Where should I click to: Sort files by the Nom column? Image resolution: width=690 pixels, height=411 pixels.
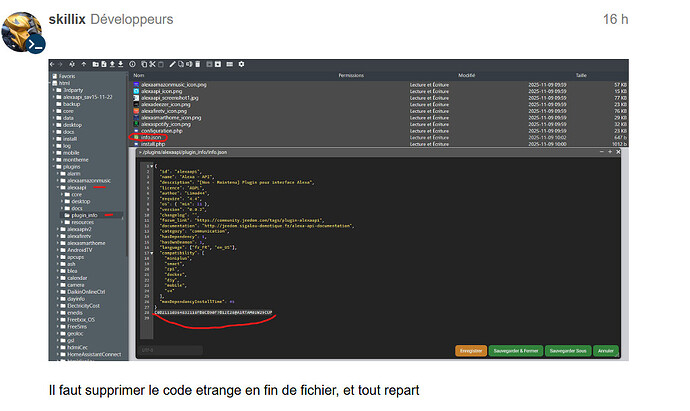(139, 75)
